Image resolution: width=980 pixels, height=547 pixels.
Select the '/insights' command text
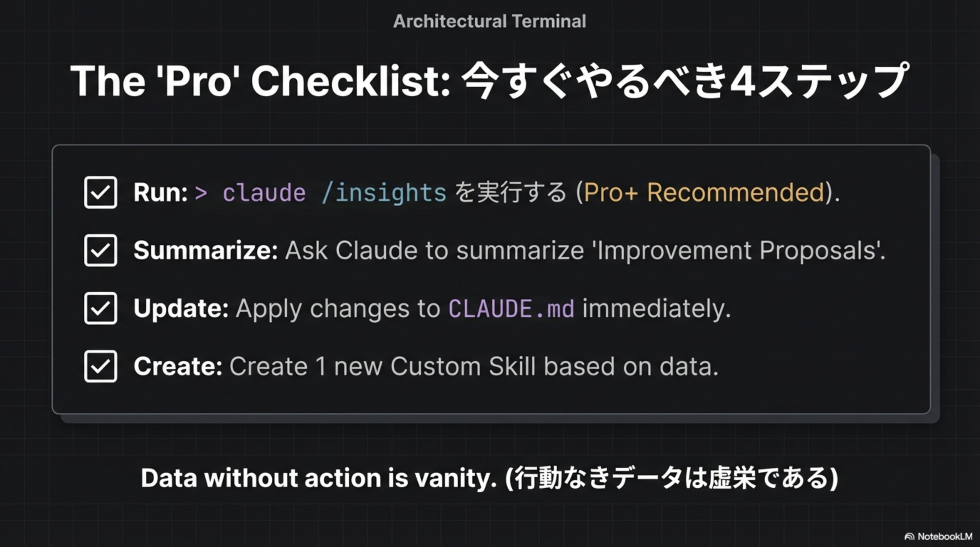tap(384, 192)
